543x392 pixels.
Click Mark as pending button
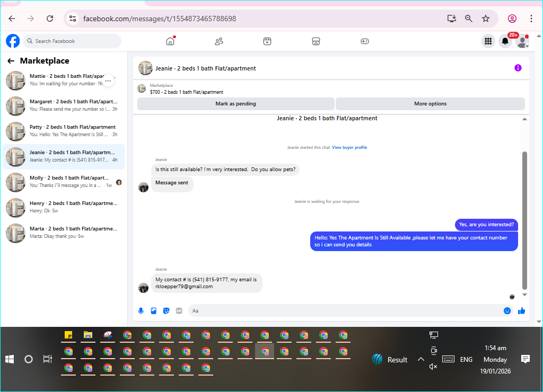click(x=236, y=104)
